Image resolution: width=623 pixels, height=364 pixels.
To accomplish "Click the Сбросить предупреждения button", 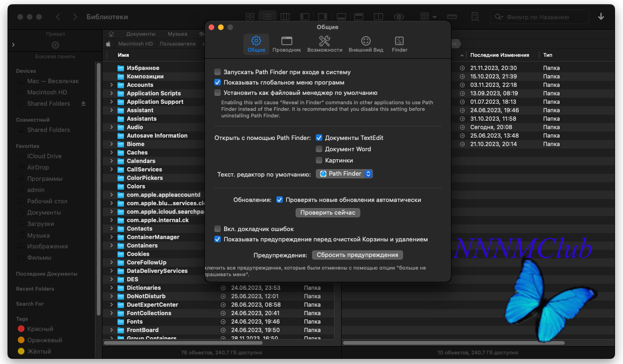I will pyautogui.click(x=357, y=255).
